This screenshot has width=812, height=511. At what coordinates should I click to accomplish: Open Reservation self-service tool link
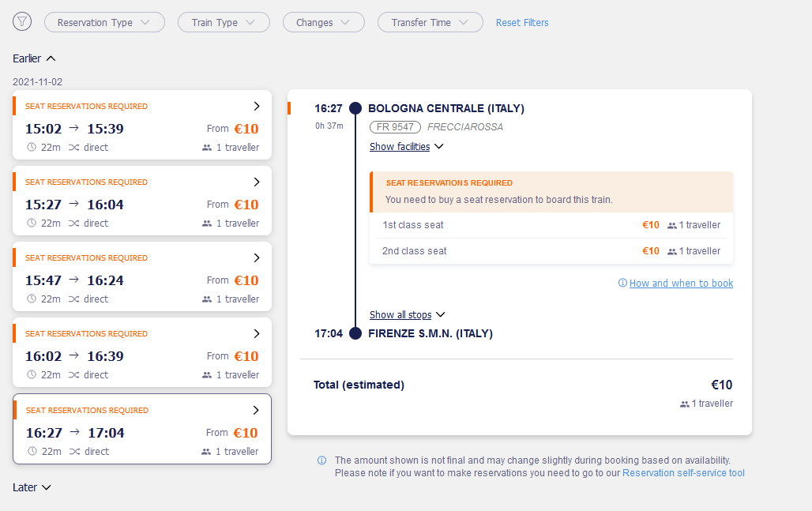click(x=683, y=472)
